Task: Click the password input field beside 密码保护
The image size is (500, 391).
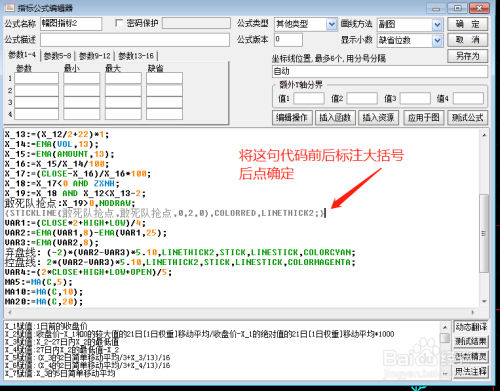Action: 196,23
